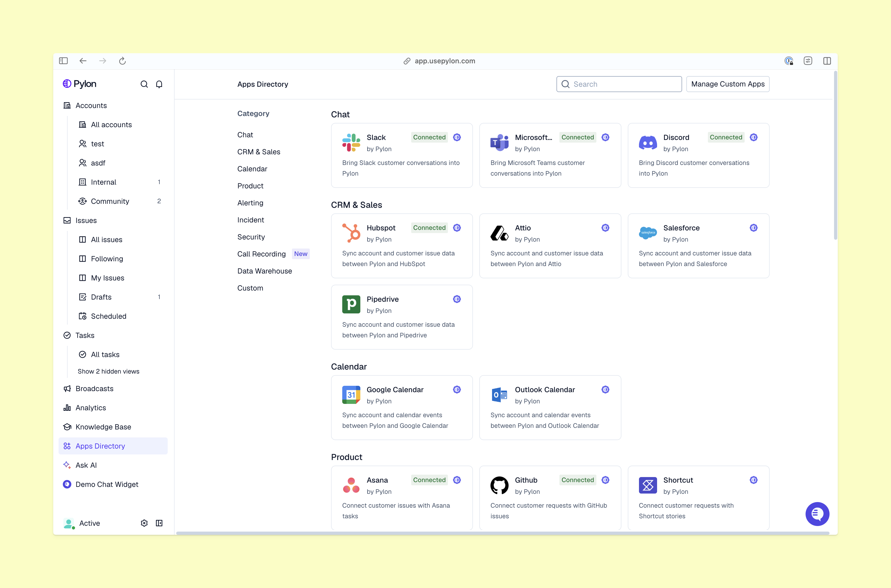Switch to the Security category
Image resolution: width=891 pixels, height=588 pixels.
(x=251, y=237)
